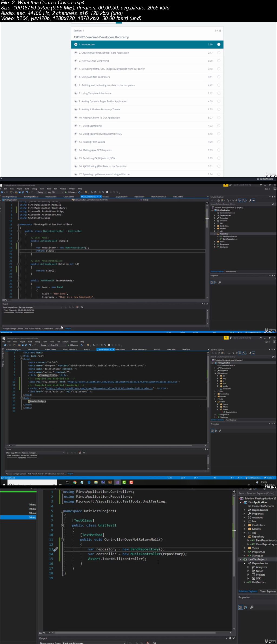
Task: Click Search Solution Explorer box in unit test window
Action: click(257, 493)
